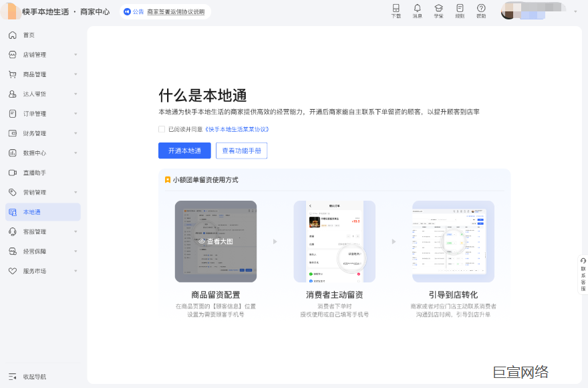Expand 订单管理 submenu arrow
Image resolution: width=588 pixels, height=388 pixels.
coord(76,114)
